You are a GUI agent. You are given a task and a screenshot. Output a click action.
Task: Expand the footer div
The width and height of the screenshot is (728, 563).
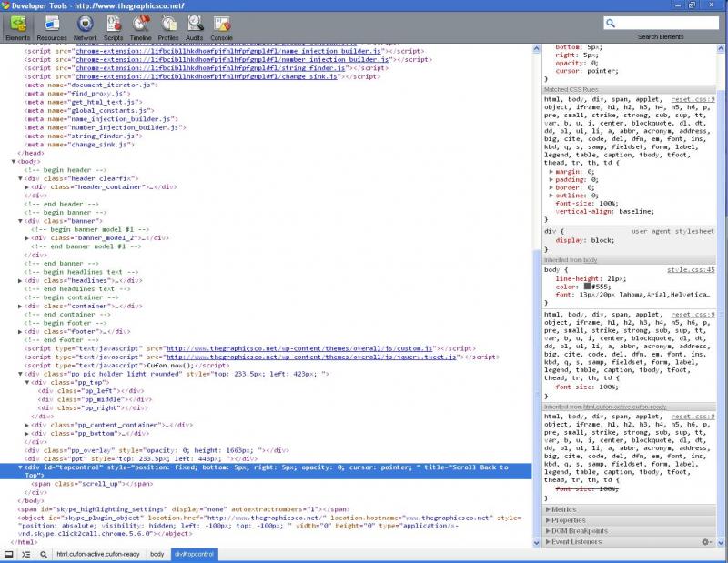(20, 332)
